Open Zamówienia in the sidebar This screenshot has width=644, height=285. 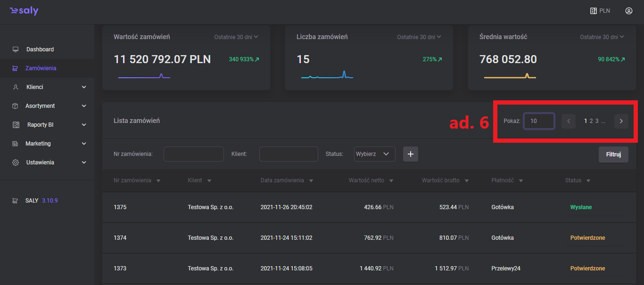pyautogui.click(x=41, y=68)
